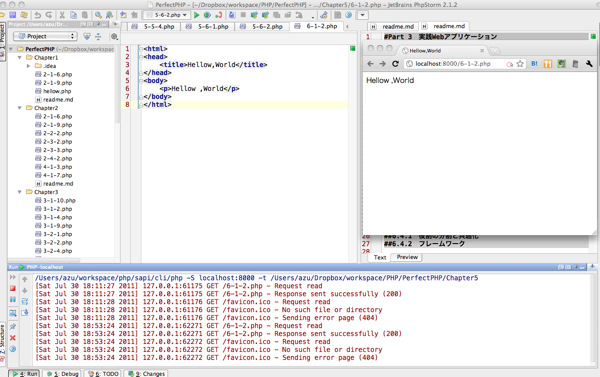The width and height of the screenshot is (600, 377).
Task: Expand the .idea folder
Action: click(28, 66)
